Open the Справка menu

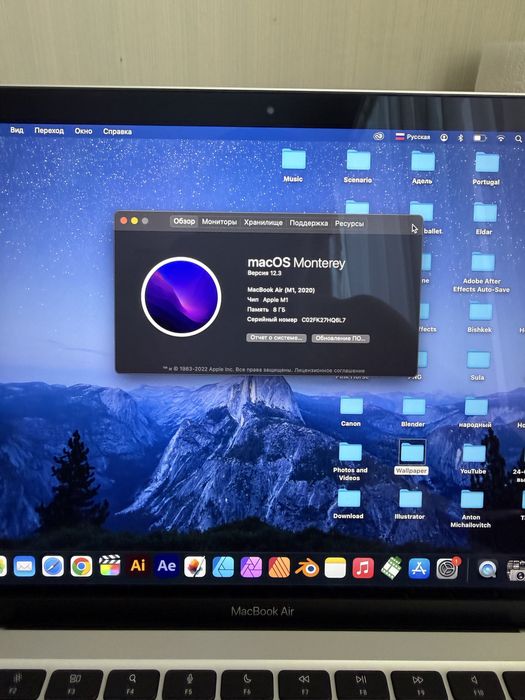(x=117, y=131)
